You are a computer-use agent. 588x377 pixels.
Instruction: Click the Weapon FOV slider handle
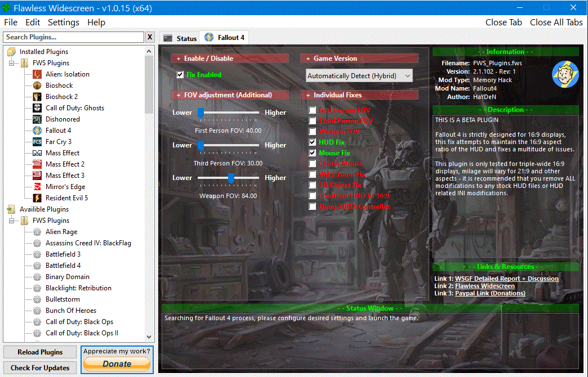click(x=231, y=178)
